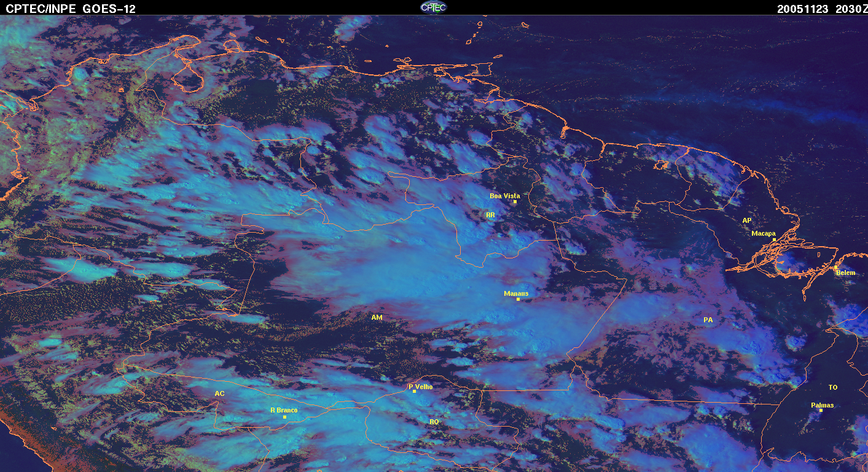Click the P Velho city marker square

coord(415,392)
